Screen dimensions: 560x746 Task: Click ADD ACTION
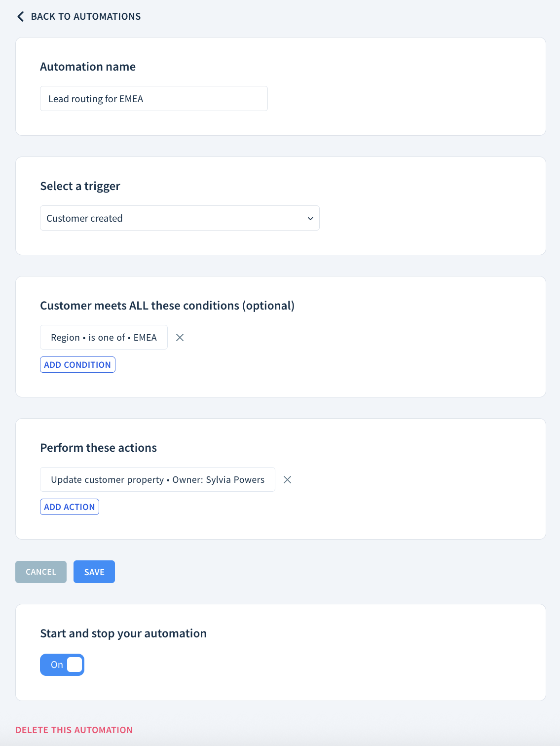[69, 507]
